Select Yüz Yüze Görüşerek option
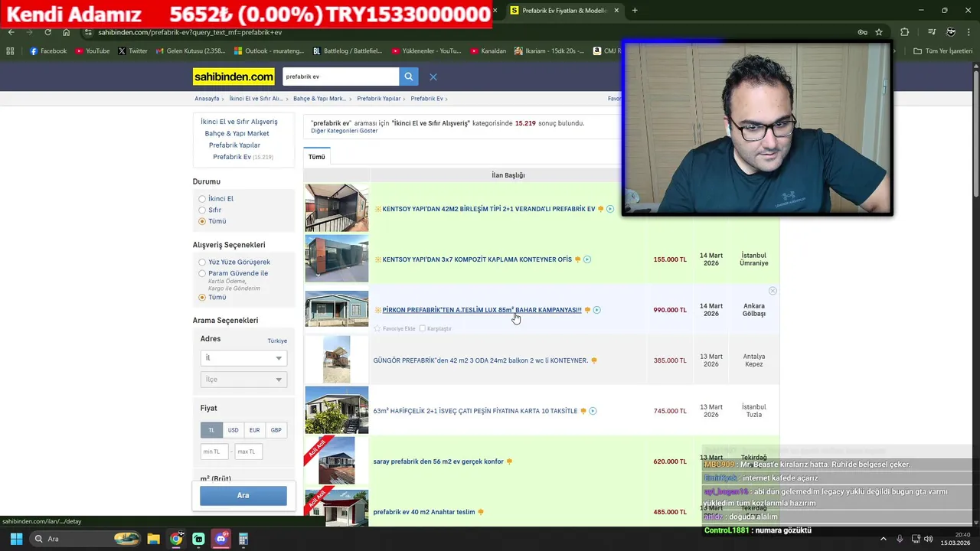This screenshot has height=551, width=980. click(202, 262)
